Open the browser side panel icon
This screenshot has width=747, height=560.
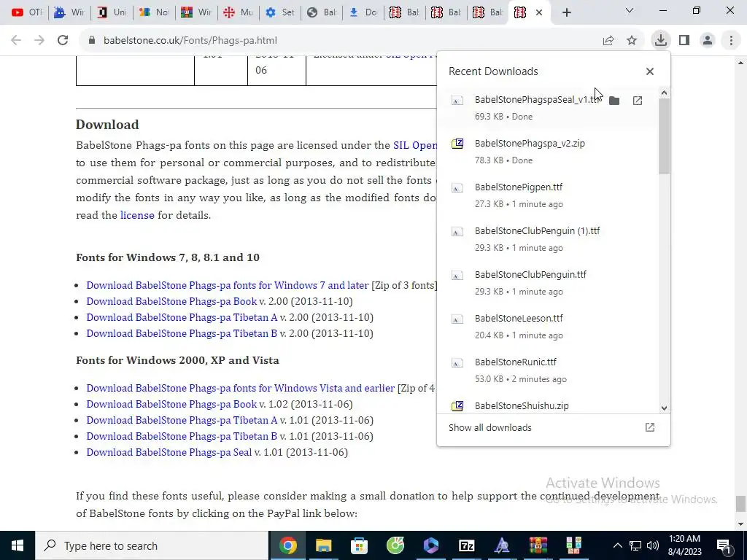pos(684,41)
